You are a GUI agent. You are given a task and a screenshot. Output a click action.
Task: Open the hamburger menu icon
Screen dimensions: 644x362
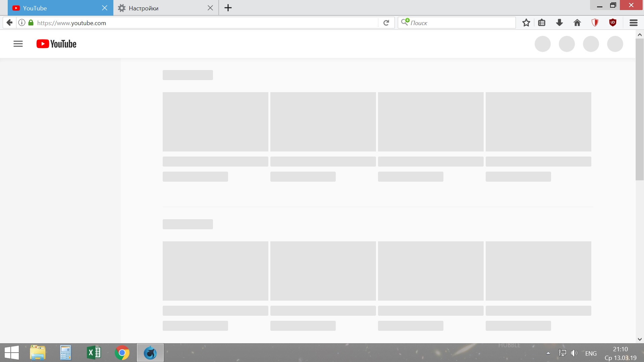[x=18, y=43]
